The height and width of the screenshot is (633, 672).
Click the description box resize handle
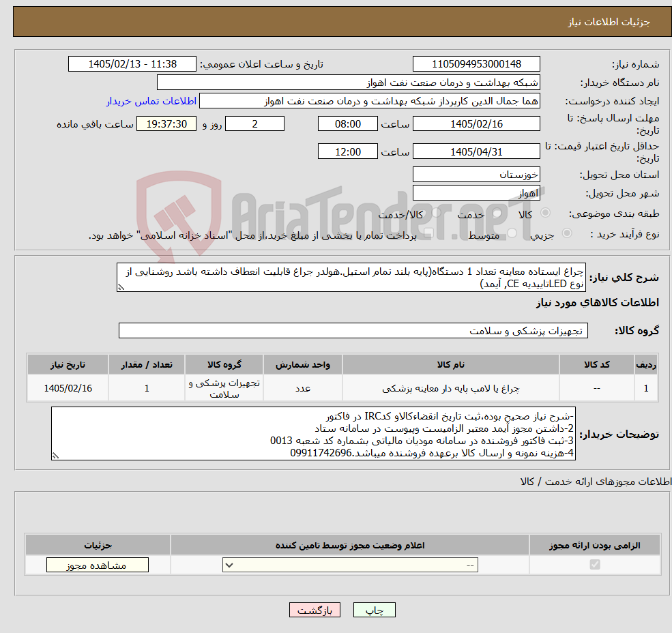pyautogui.click(x=121, y=288)
